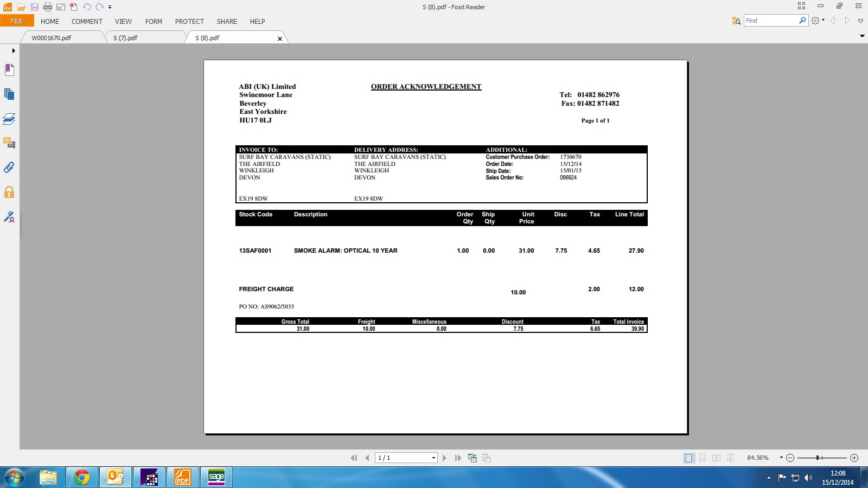Click the orange FILE button
Screen dimensions: 868x488
coord(17,21)
